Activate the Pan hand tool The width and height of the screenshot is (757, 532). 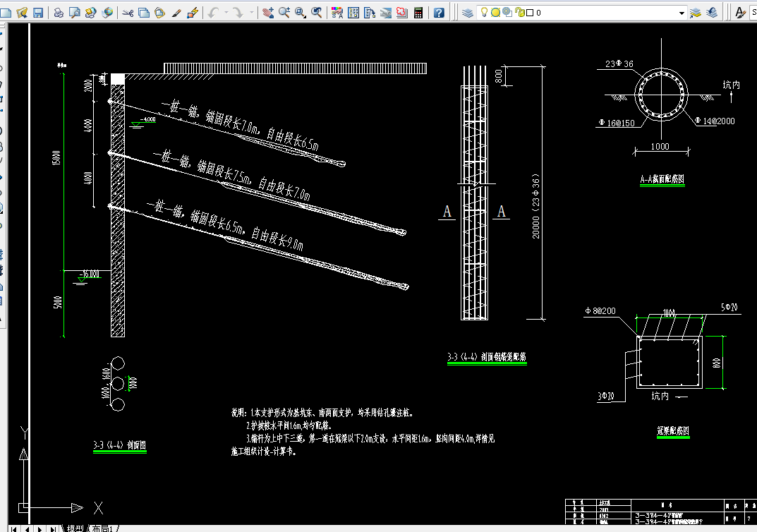click(x=268, y=13)
